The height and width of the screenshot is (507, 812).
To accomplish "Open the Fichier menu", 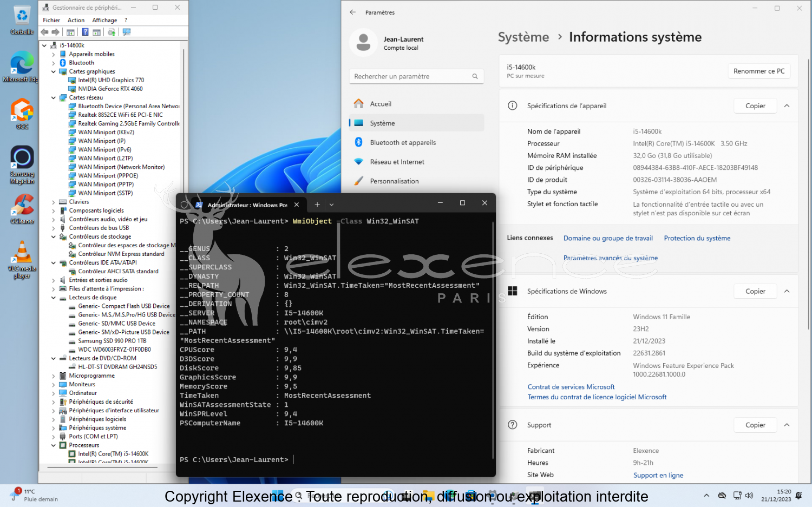I will [51, 20].
